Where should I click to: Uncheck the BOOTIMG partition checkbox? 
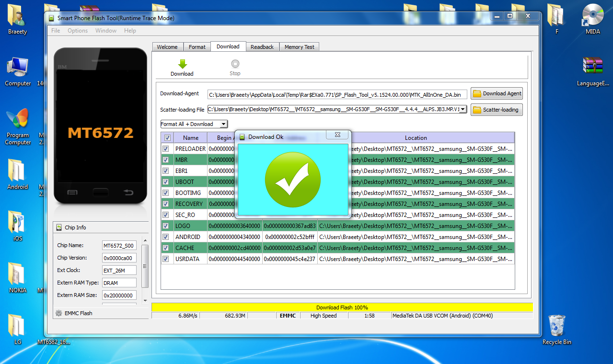point(166,193)
